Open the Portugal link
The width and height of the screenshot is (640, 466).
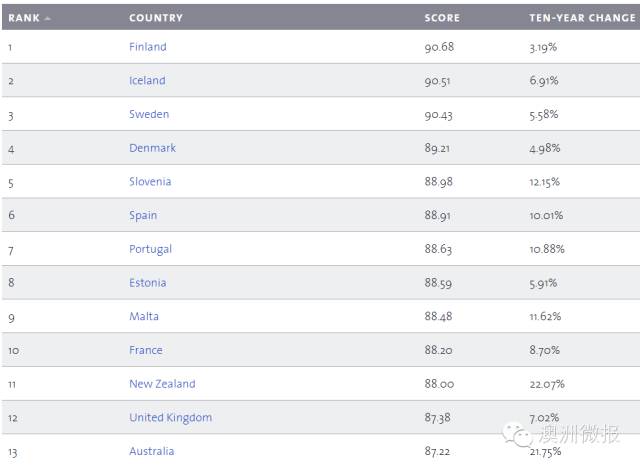click(150, 249)
